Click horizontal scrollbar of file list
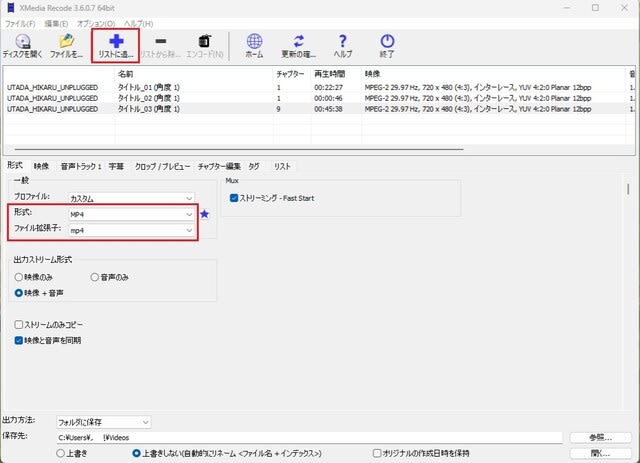The image size is (640, 463). pos(239,149)
